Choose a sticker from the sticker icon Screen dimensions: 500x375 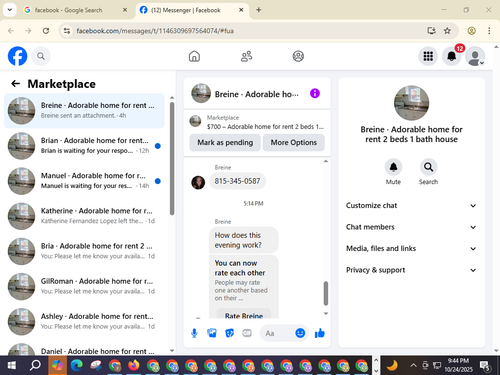click(x=229, y=333)
